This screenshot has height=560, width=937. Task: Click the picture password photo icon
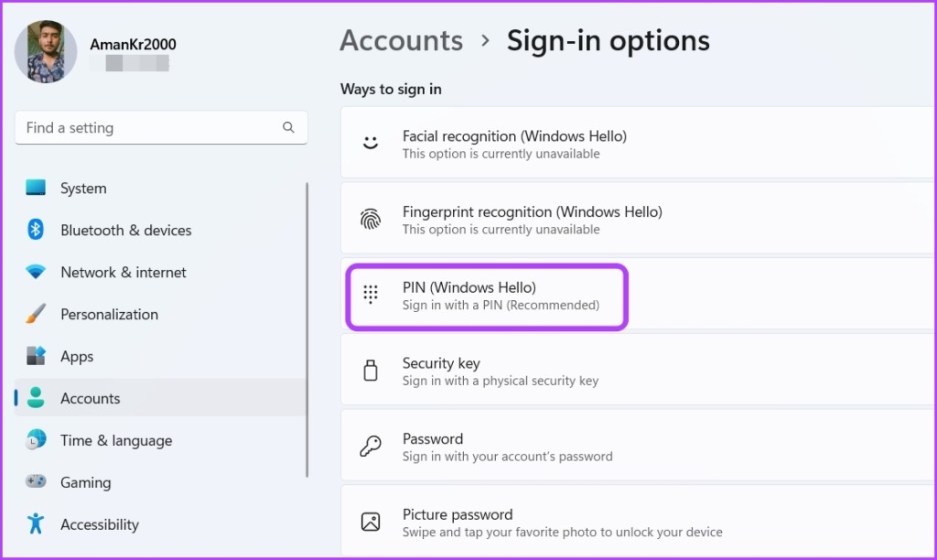[370, 521]
